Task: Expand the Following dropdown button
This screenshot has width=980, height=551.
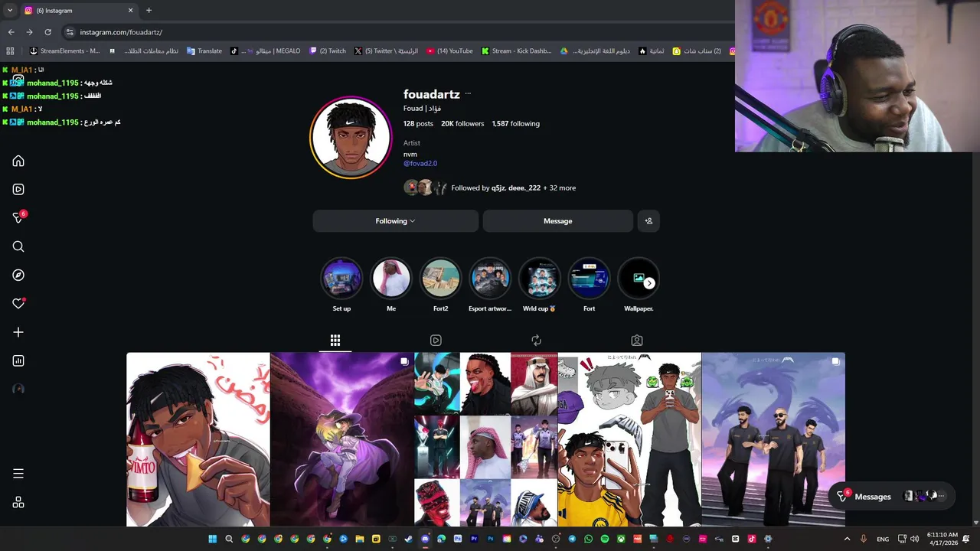Action: (x=395, y=221)
